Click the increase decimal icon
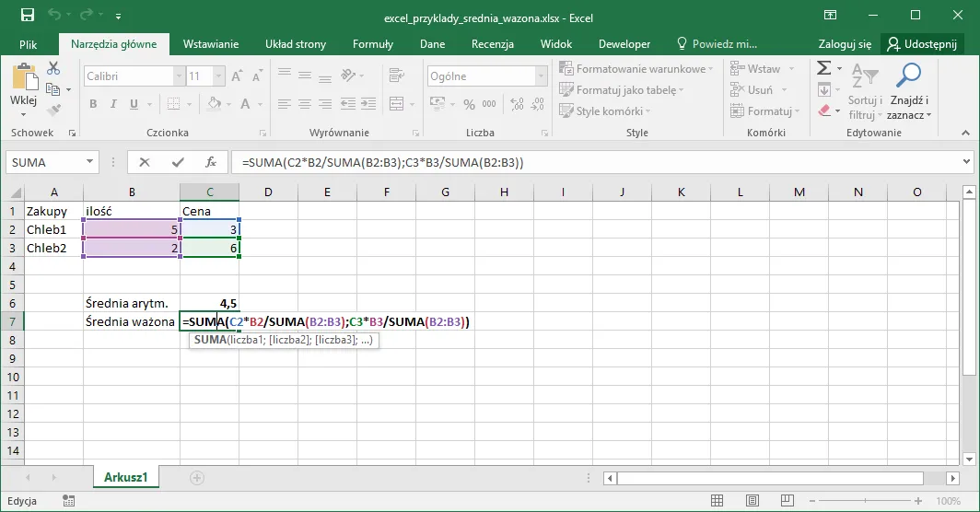The height and width of the screenshot is (512, 980). tap(517, 104)
